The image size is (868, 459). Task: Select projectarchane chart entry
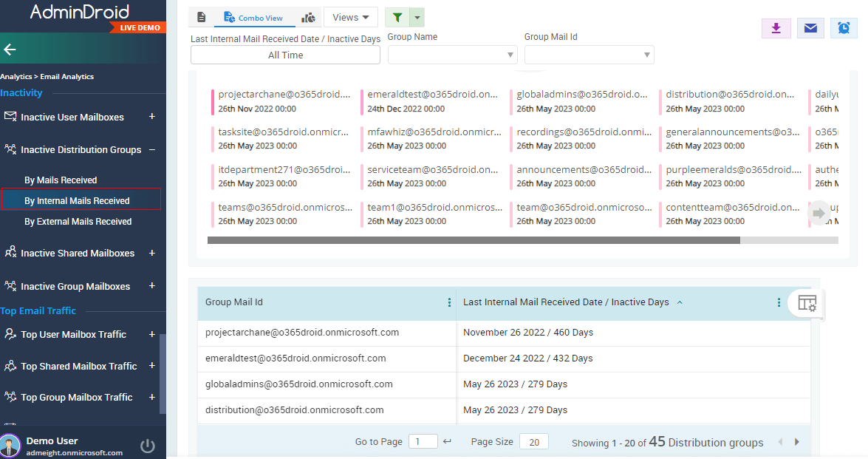(x=282, y=101)
